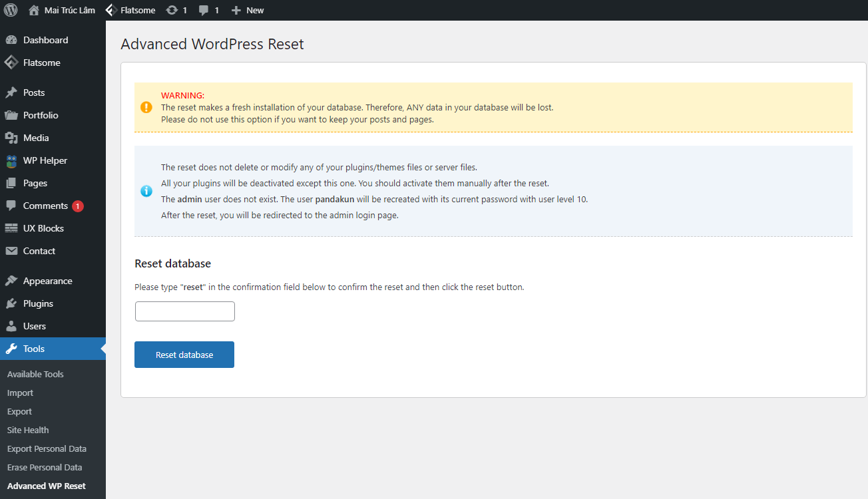
Task: Click the UX Blocks grid icon
Action: point(11,228)
